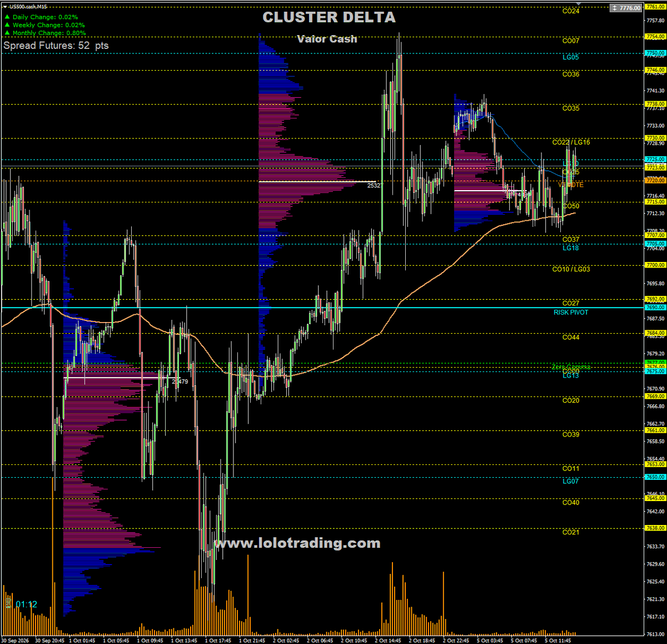The height and width of the screenshot is (644, 667).
Task: Select the CO44 level label
Action: [x=571, y=338]
